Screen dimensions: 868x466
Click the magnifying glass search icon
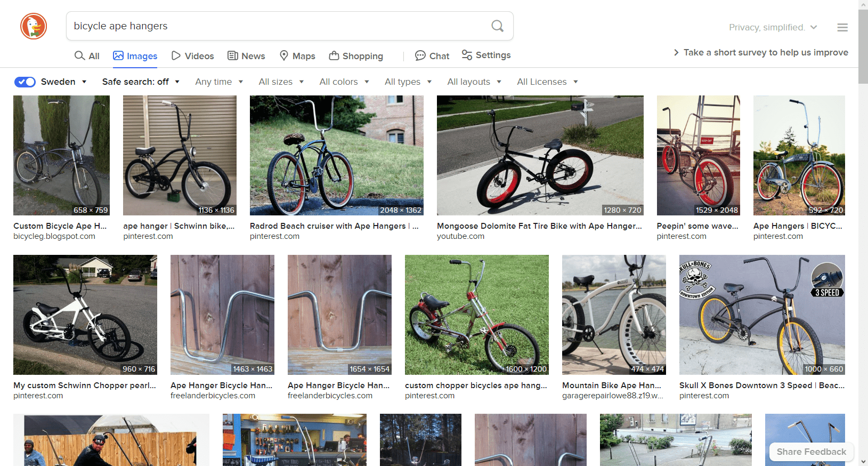point(497,26)
